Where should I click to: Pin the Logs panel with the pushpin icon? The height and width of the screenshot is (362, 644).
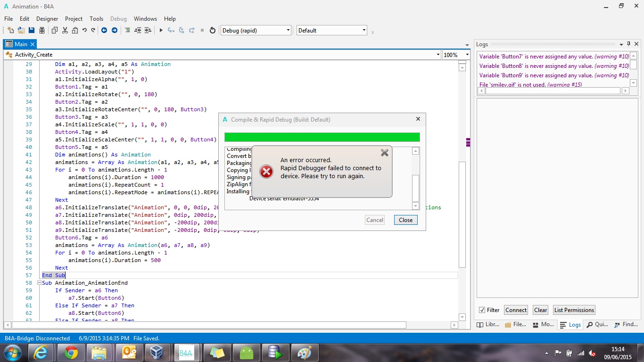(628, 44)
